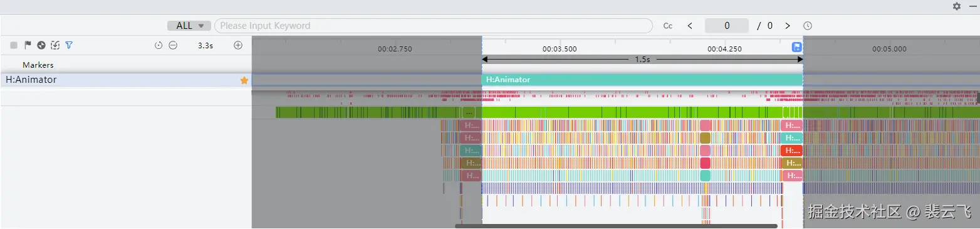Click the 00:05.000 mark on time ruler
The width and height of the screenshot is (980, 229).
[889, 49]
